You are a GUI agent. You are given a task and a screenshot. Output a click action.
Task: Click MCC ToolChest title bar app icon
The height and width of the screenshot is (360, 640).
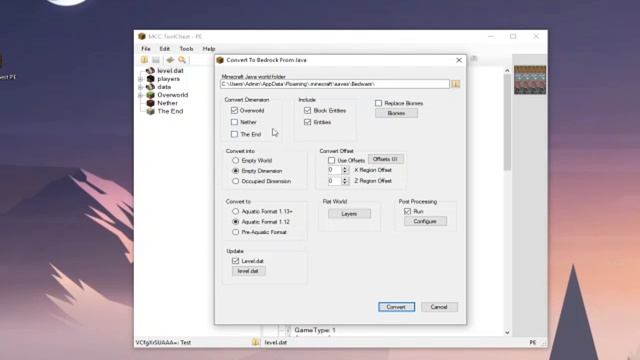[142, 36]
